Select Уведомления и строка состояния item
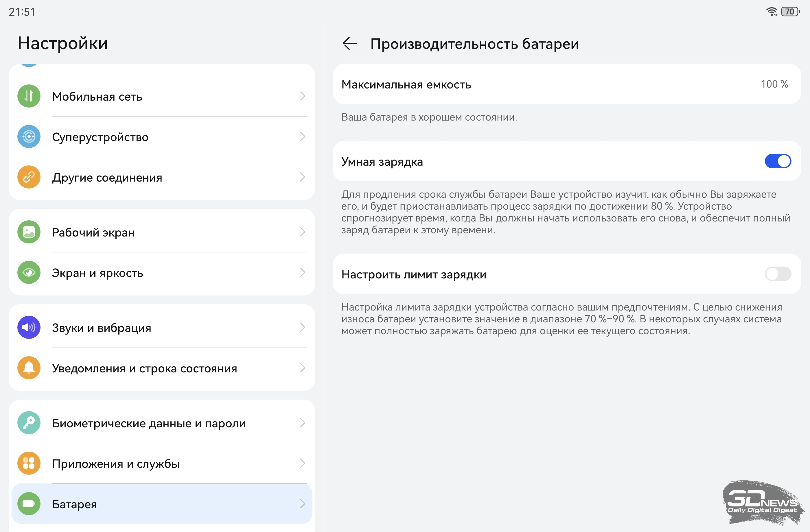 [x=144, y=368]
